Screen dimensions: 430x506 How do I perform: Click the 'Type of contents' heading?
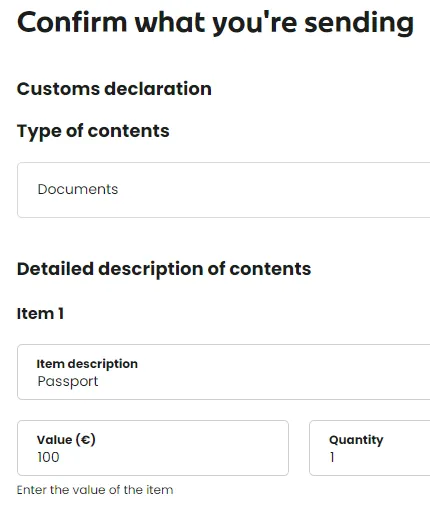coord(93,131)
